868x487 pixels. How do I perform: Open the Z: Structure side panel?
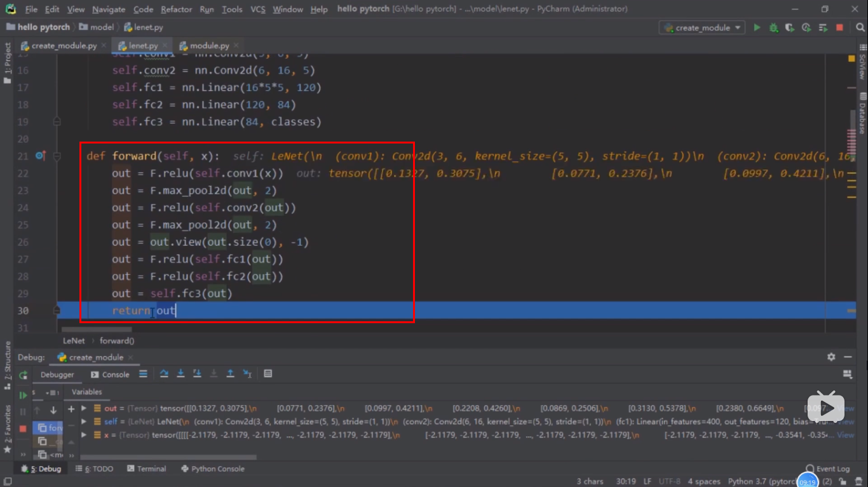click(8, 366)
